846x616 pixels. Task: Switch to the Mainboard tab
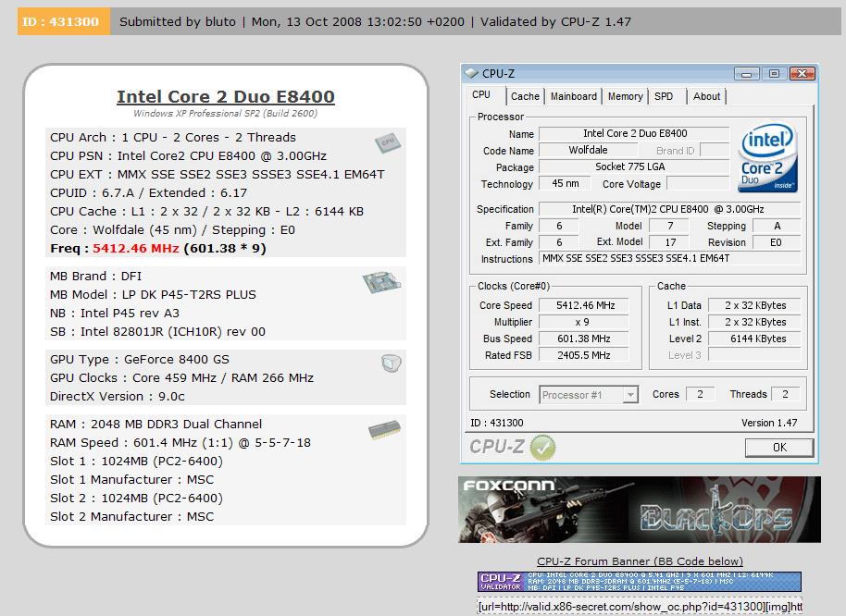coord(574,96)
